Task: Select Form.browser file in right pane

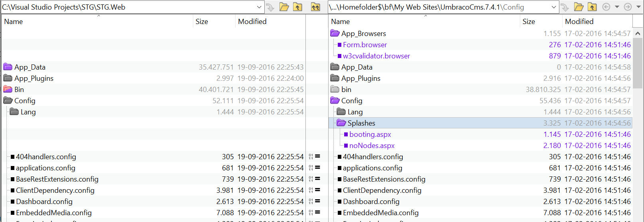Action: (x=365, y=45)
